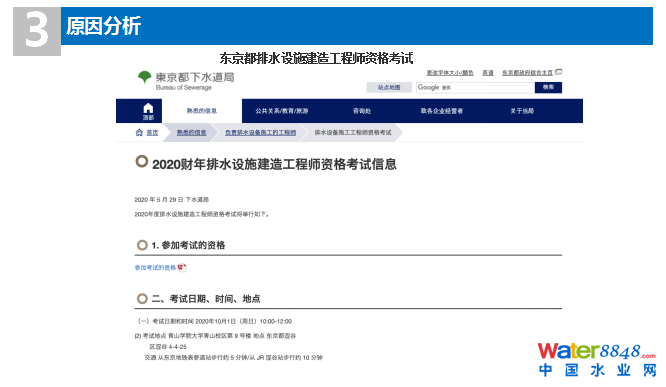Click the house icon in the breadcrumb

point(139,133)
